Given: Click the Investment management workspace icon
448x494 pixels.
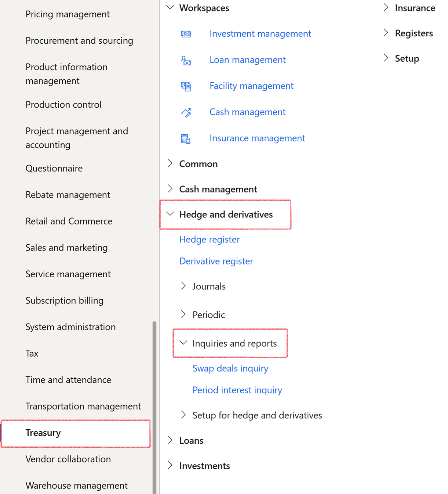Looking at the screenshot, I should pyautogui.click(x=186, y=34).
